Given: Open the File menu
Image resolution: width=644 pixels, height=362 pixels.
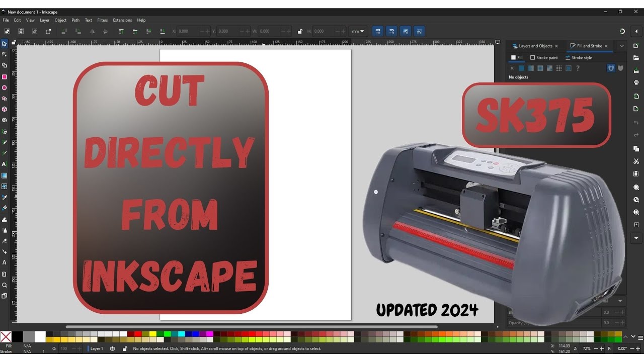Looking at the screenshot, I should click(6, 20).
